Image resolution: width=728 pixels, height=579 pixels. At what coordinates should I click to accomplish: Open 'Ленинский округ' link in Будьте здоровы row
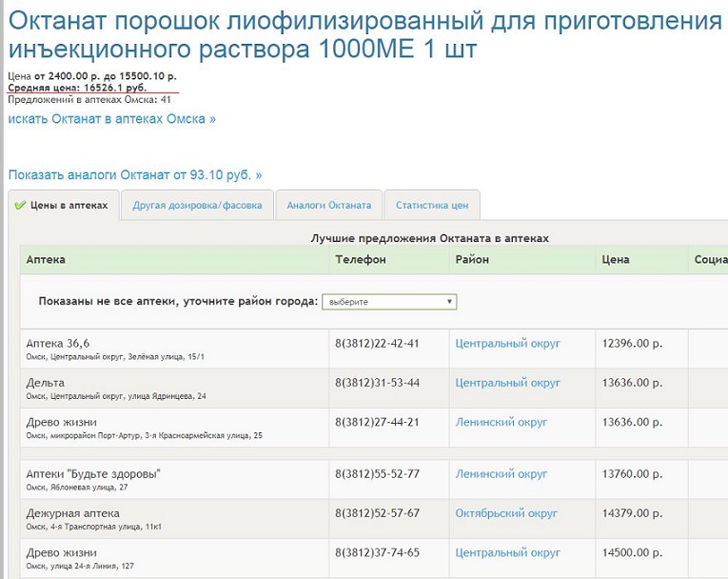point(501,474)
